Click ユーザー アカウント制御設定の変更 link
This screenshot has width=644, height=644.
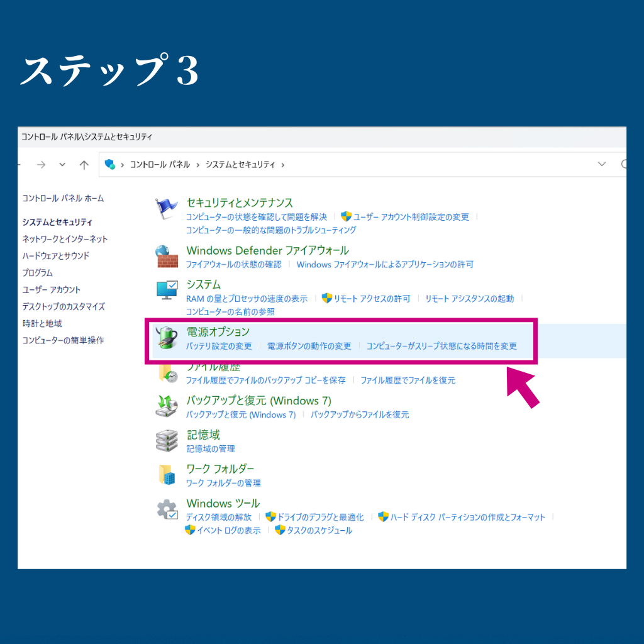tap(411, 217)
